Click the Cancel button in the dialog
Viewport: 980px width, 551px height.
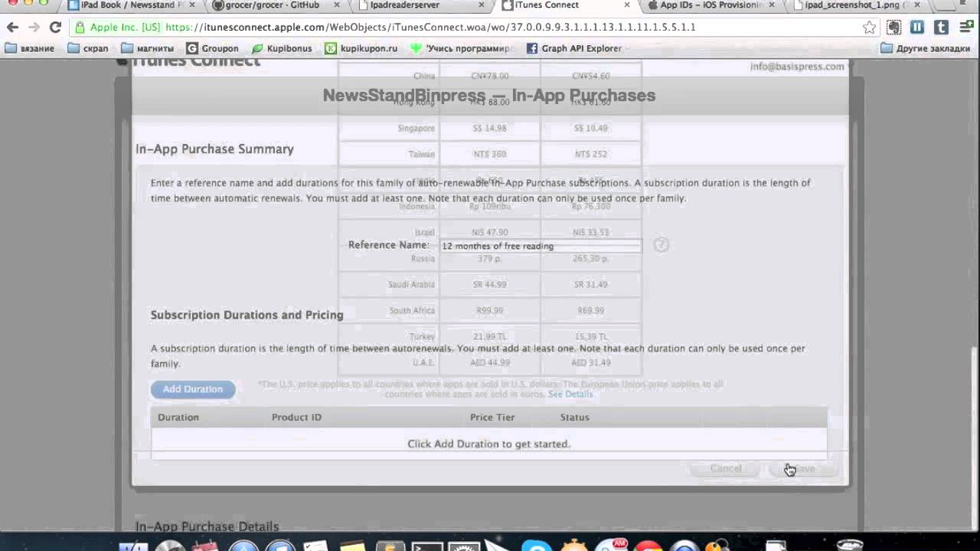(x=726, y=468)
